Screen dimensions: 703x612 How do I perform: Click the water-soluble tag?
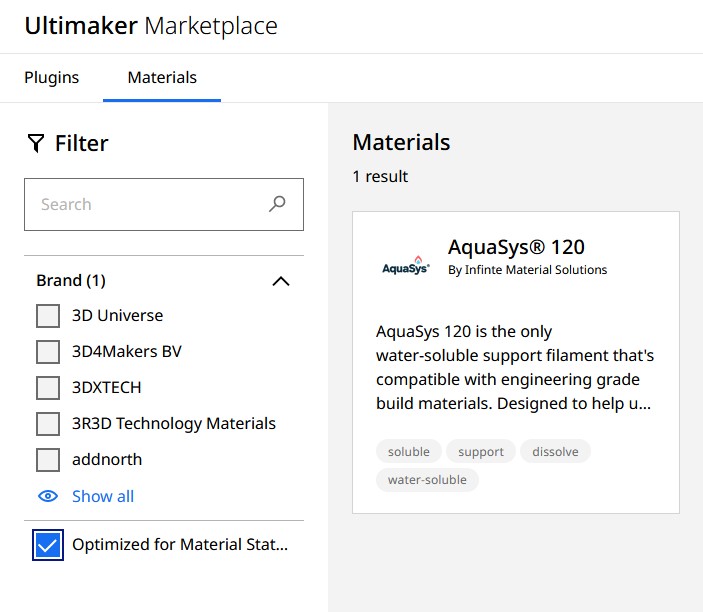pyautogui.click(x=427, y=480)
